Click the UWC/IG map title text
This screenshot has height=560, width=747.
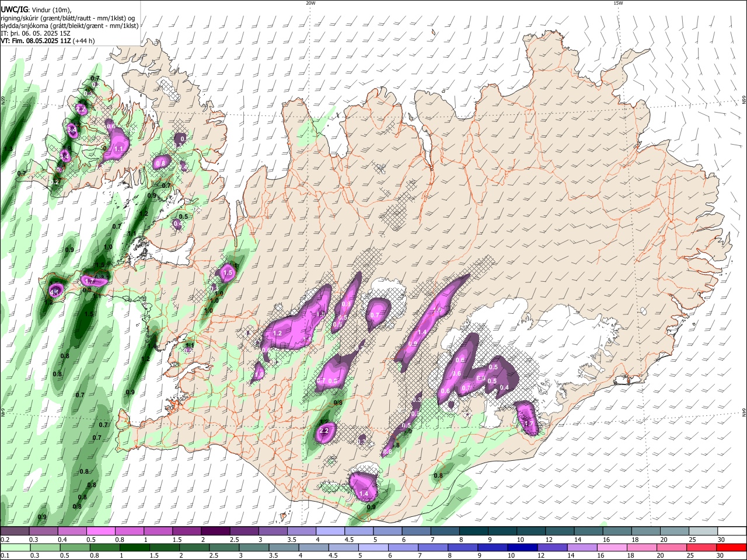tap(13, 10)
